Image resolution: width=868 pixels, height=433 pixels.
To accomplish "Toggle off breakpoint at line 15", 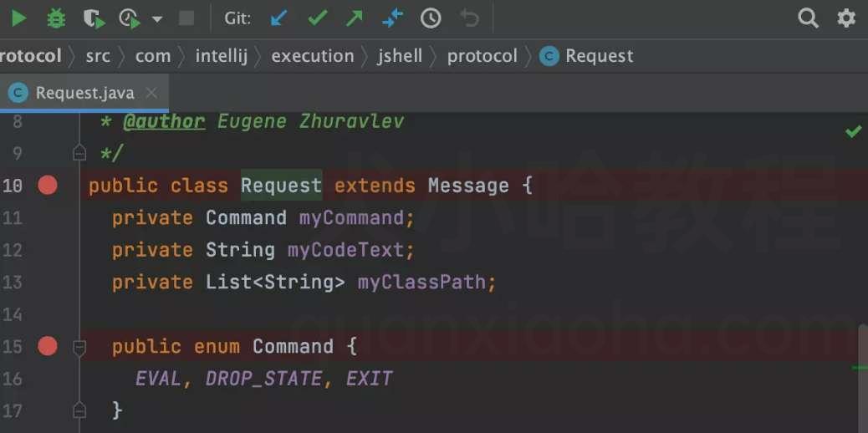I will pyautogui.click(x=48, y=347).
